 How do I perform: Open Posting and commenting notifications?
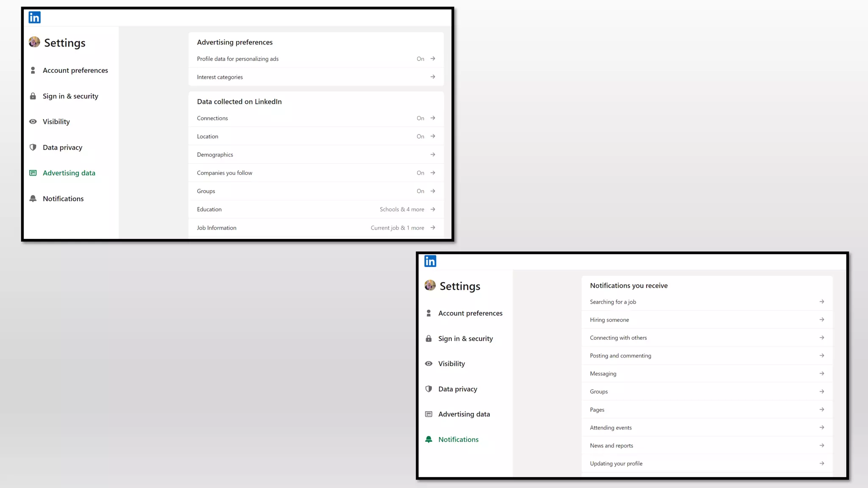click(620, 356)
